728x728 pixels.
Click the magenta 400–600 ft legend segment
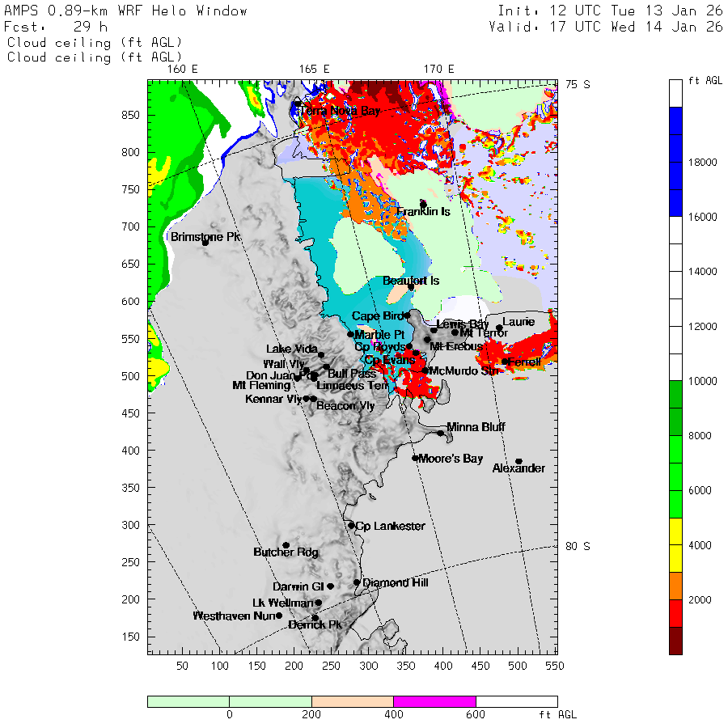434,701
